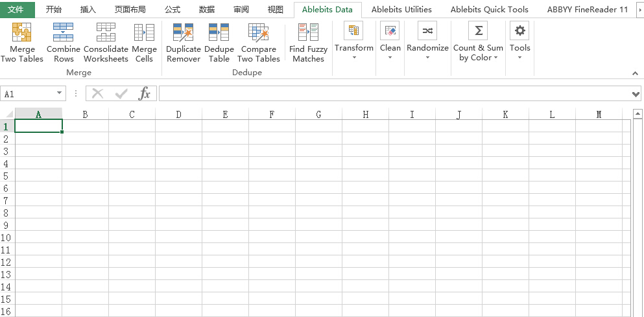Open the Name Box dropdown arrow
644x317 pixels.
[60, 93]
